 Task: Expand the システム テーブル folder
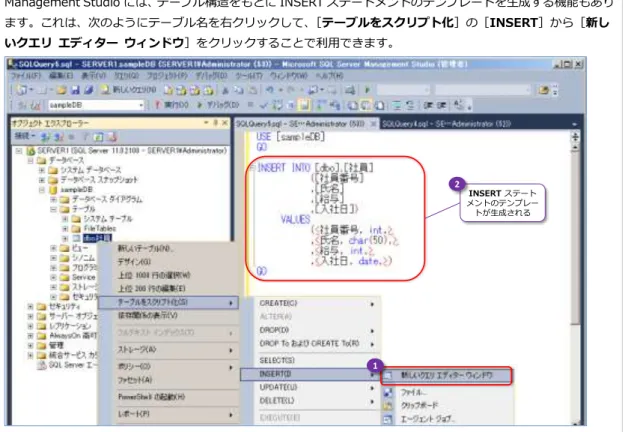click(65, 219)
